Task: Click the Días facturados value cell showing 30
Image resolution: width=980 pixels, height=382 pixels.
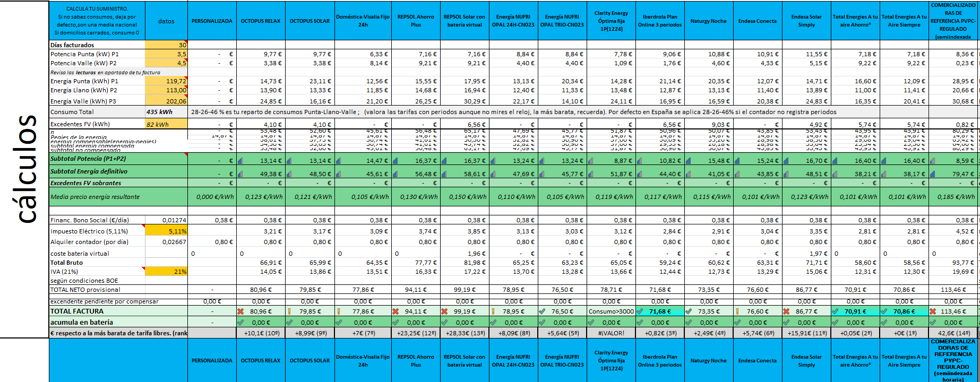Action: tap(166, 45)
